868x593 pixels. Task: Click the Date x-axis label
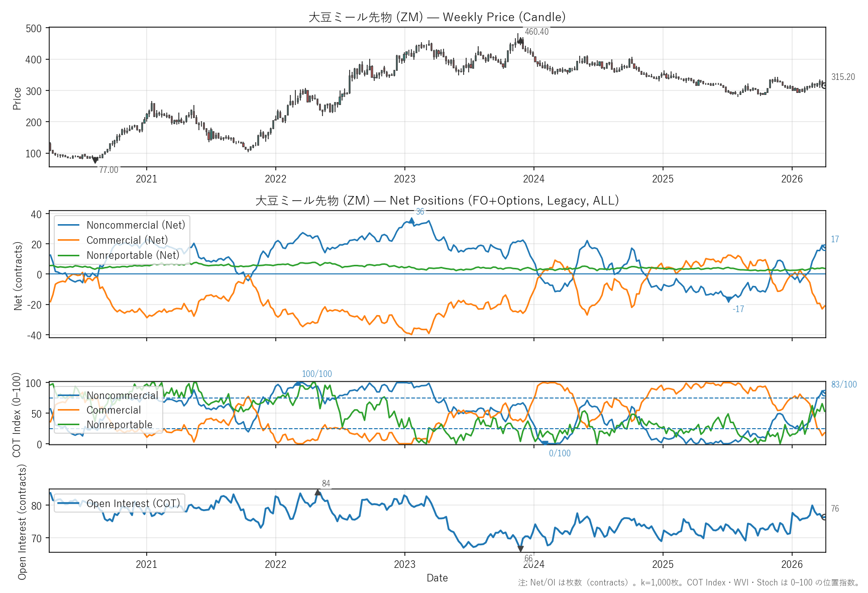pyautogui.click(x=437, y=578)
